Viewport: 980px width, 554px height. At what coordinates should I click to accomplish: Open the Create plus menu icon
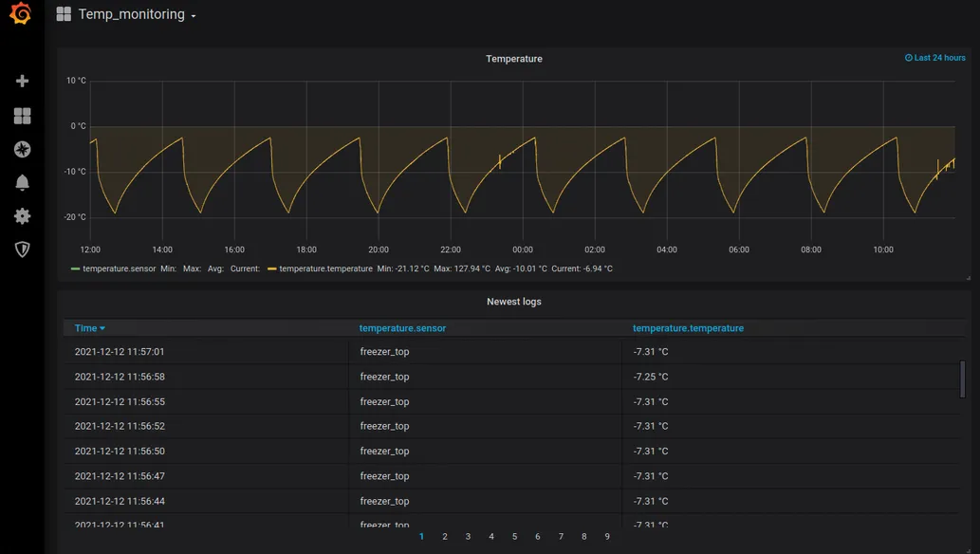point(22,82)
